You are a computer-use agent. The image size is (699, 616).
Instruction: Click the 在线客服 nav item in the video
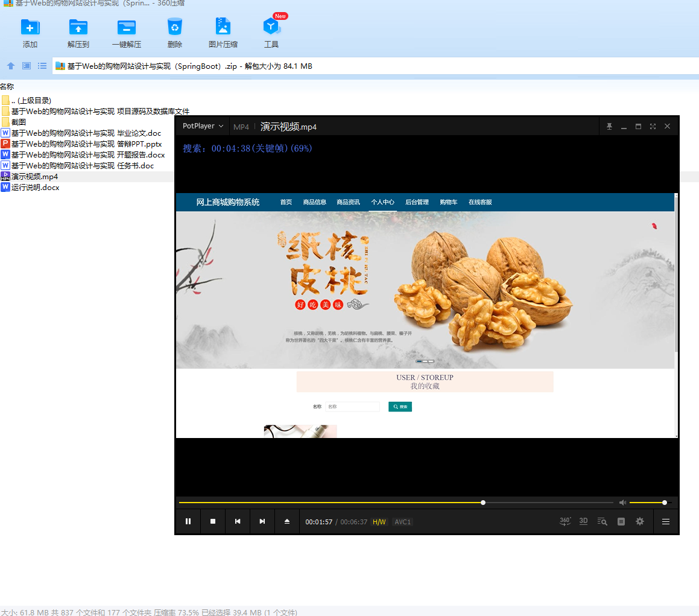[480, 202]
